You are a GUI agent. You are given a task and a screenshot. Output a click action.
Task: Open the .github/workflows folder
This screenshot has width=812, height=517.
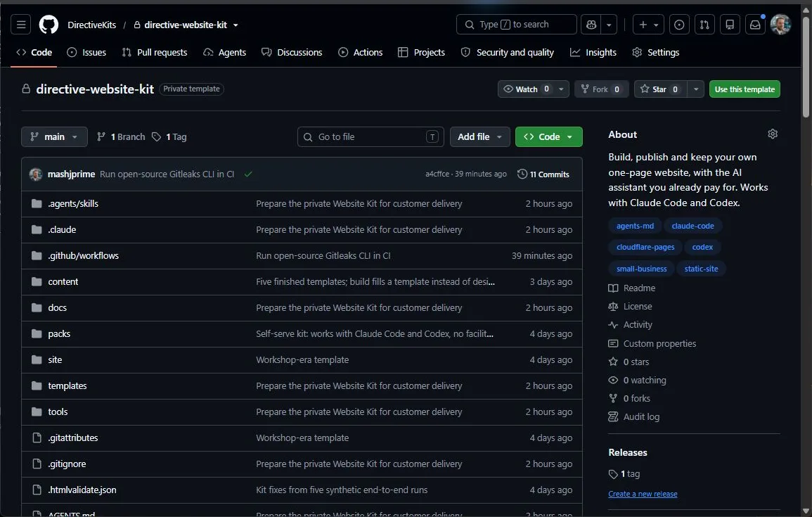(x=84, y=255)
